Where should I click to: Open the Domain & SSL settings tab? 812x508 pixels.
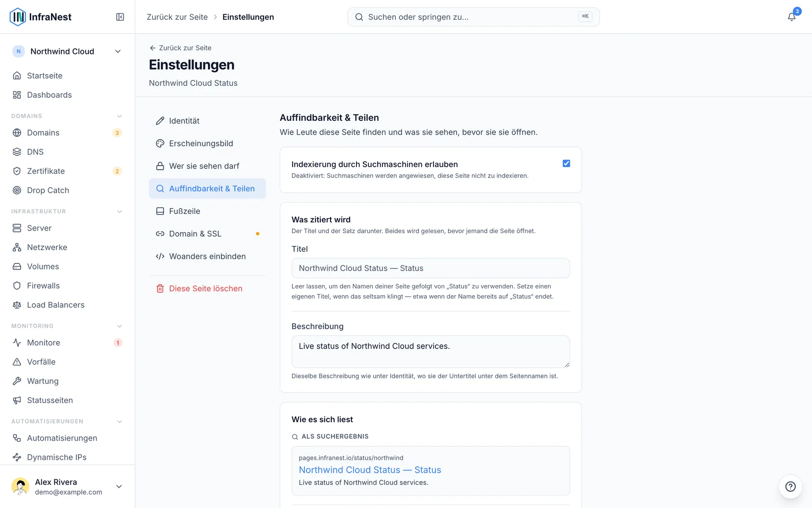point(207,234)
